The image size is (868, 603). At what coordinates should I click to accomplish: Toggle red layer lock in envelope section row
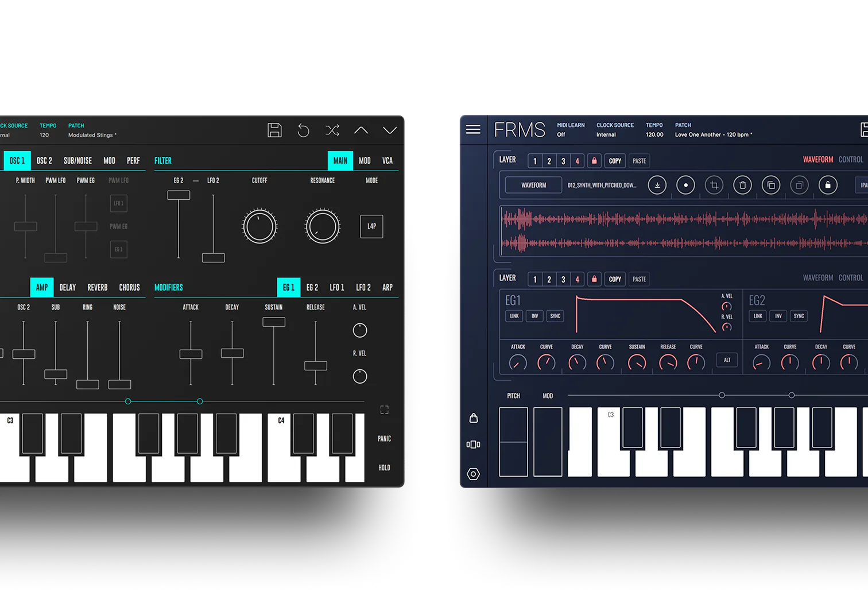[594, 279]
